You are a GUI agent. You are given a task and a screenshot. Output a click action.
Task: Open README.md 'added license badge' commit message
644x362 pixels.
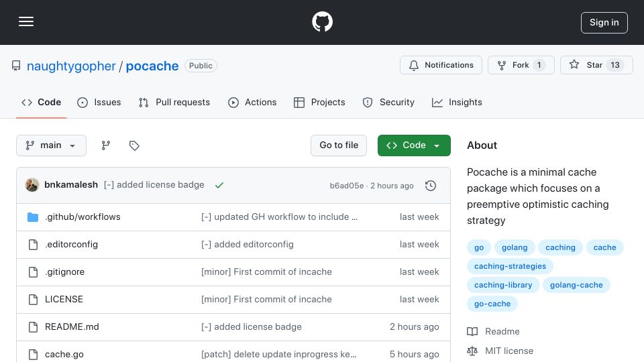point(252,326)
